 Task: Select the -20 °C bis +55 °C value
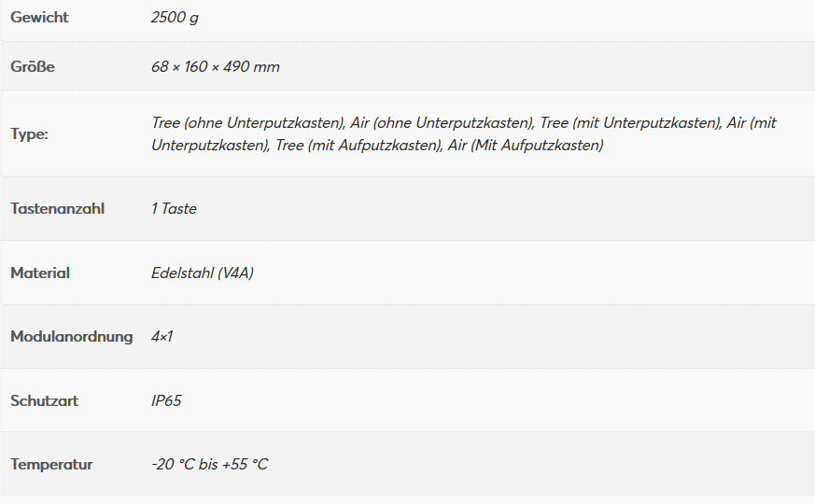click(209, 465)
